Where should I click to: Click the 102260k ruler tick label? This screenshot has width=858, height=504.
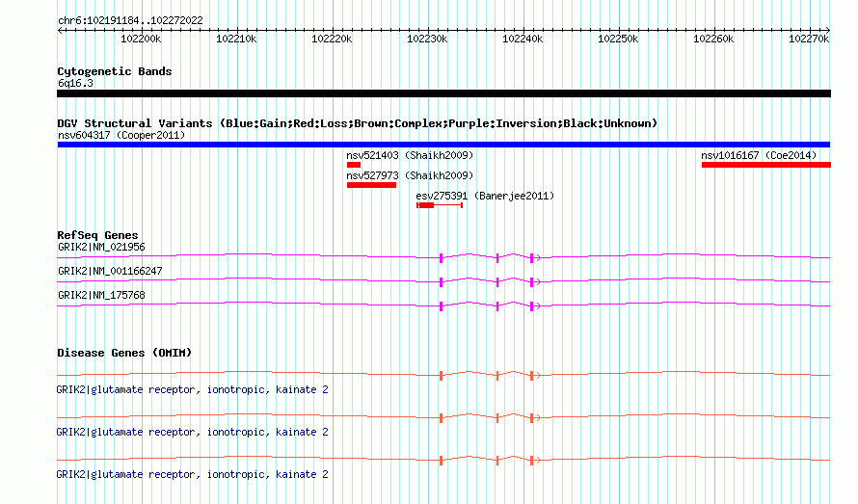(713, 39)
